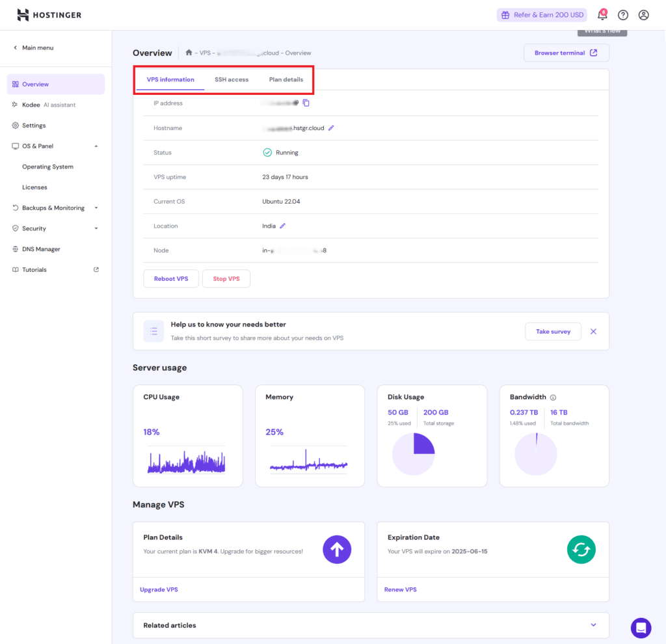This screenshot has height=644, width=666.
Task: Click the Take survey button
Action: click(553, 331)
